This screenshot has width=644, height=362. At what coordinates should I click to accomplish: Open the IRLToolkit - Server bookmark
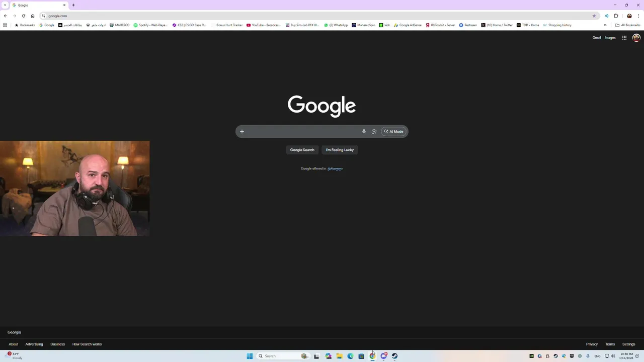click(x=440, y=25)
